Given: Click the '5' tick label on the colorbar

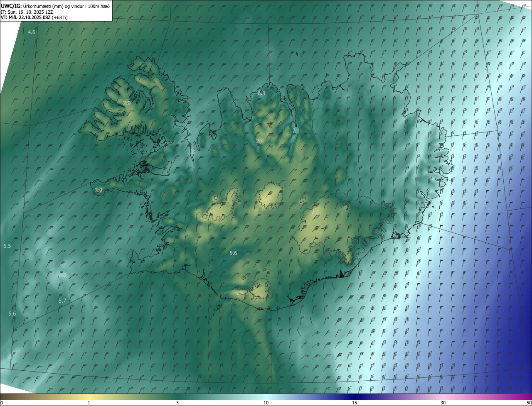Looking at the screenshot, I should tap(177, 403).
